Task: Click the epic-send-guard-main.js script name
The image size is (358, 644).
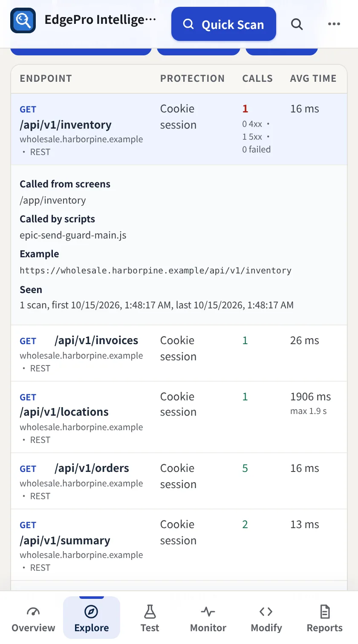Action: (73, 235)
